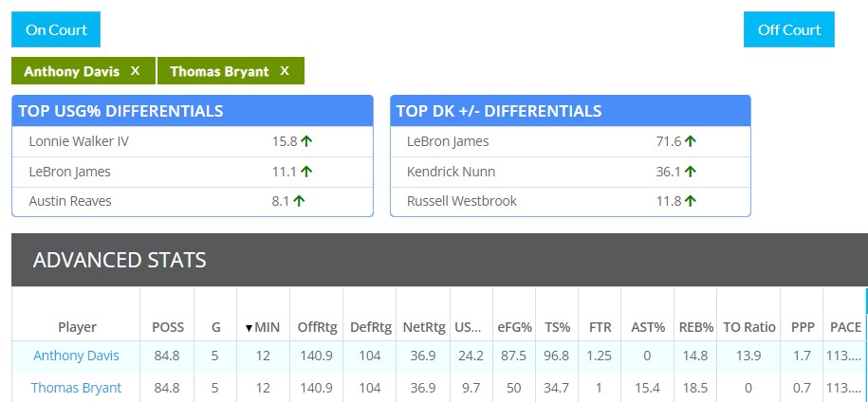Image resolution: width=868 pixels, height=402 pixels.
Task: Open Anthony Davis player link
Action: pos(77,356)
